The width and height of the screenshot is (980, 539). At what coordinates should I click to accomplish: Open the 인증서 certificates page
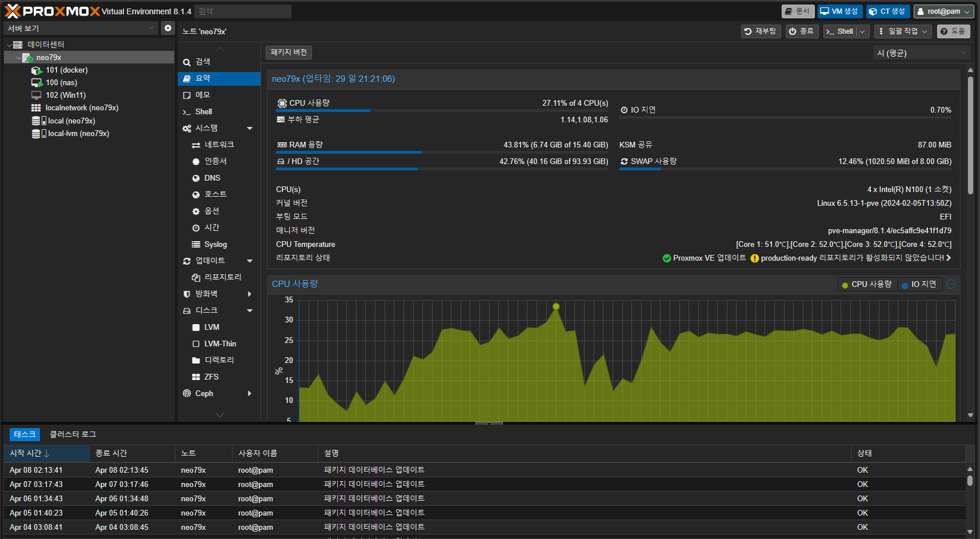click(219, 162)
